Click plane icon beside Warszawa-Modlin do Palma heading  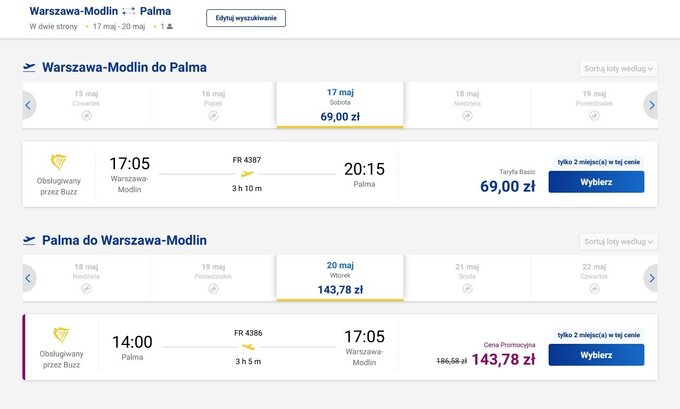(x=29, y=68)
